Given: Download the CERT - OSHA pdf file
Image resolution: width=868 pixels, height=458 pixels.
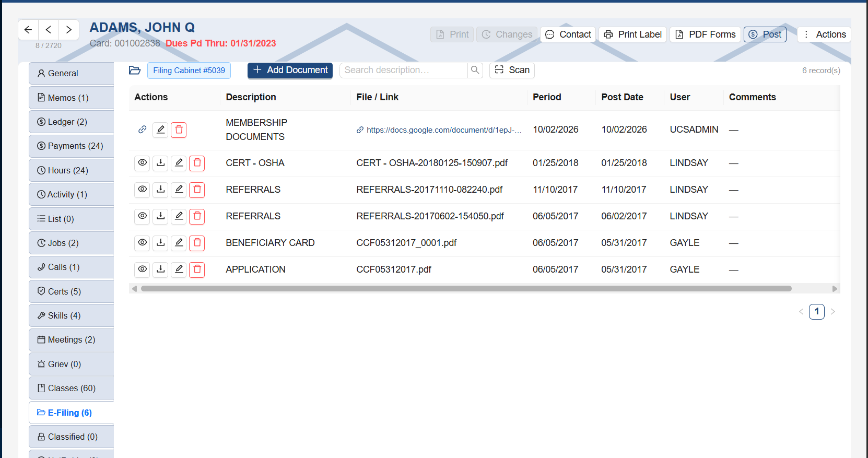Looking at the screenshot, I should click(x=161, y=163).
